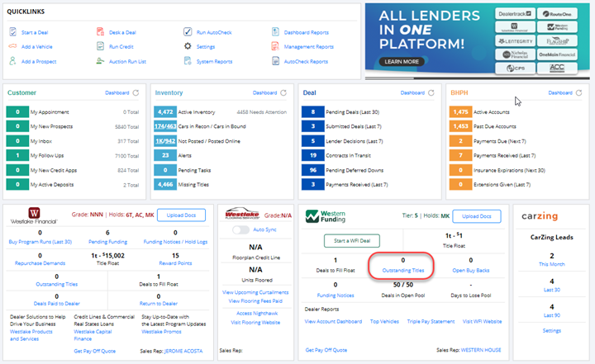Click the Repurchase Demands link

40,263
